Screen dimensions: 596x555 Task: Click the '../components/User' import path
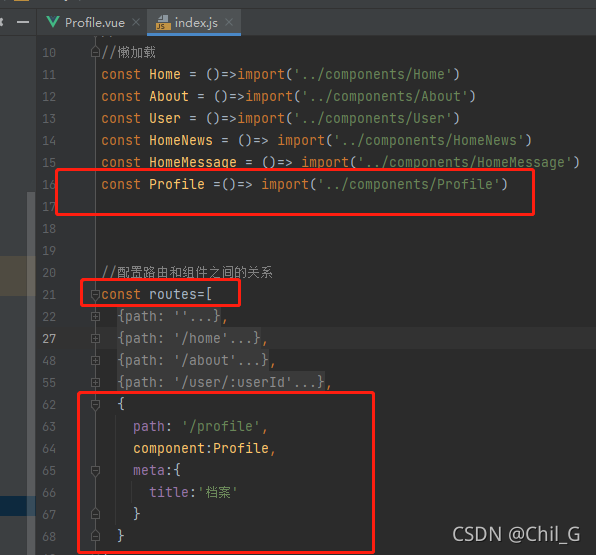click(x=373, y=118)
